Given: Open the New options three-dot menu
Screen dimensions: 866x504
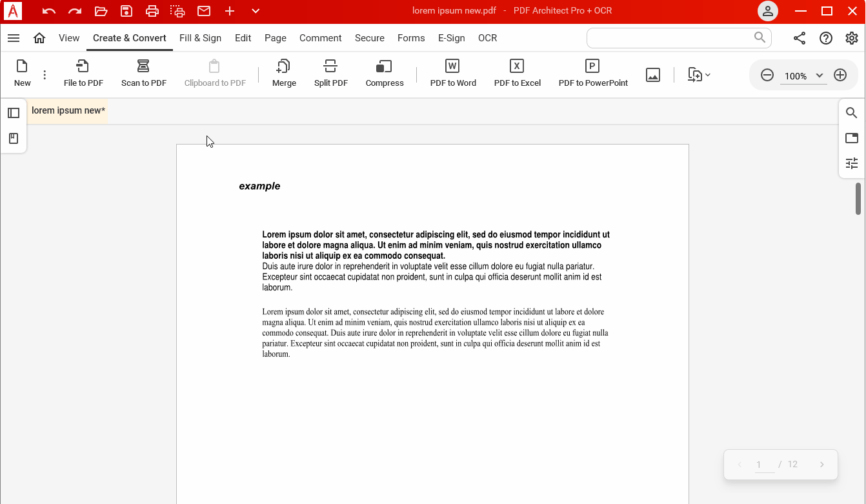Looking at the screenshot, I should (45, 75).
